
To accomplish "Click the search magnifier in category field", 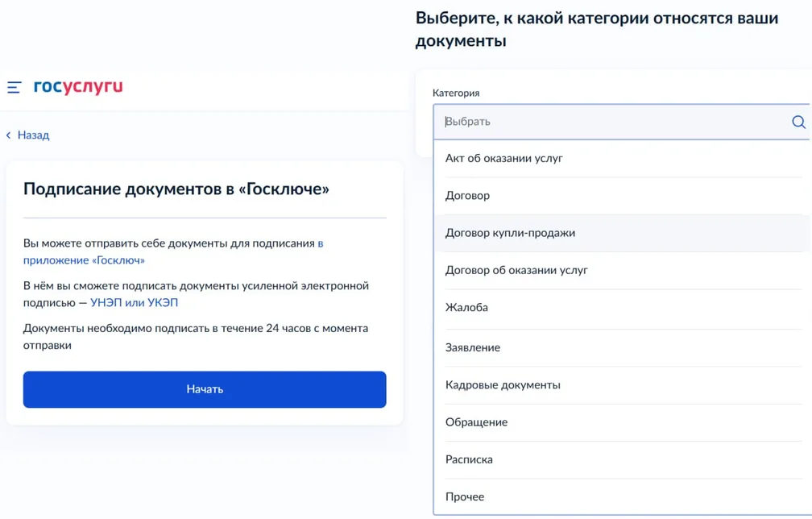I will tap(798, 122).
